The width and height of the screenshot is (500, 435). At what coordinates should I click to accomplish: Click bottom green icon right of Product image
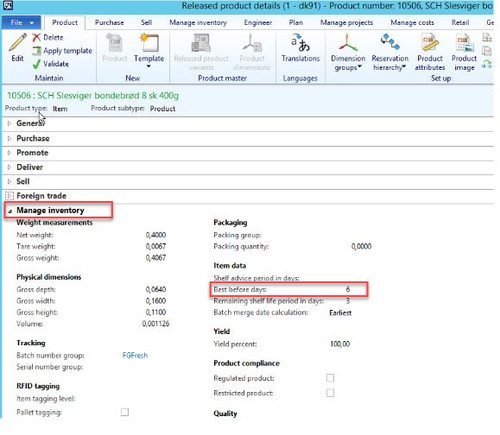487,64
